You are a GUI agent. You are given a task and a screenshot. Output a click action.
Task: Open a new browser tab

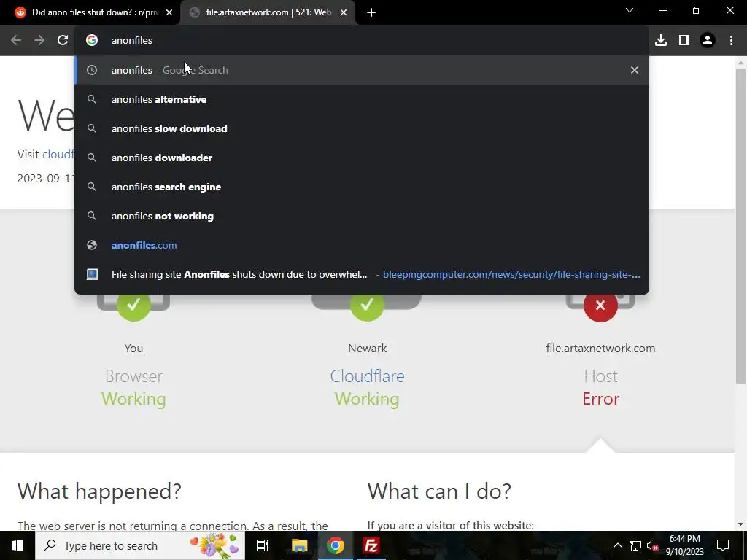click(x=371, y=12)
